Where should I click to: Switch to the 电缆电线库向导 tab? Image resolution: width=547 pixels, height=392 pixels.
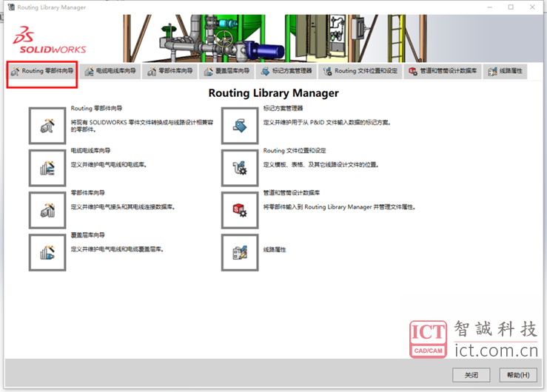coord(110,72)
